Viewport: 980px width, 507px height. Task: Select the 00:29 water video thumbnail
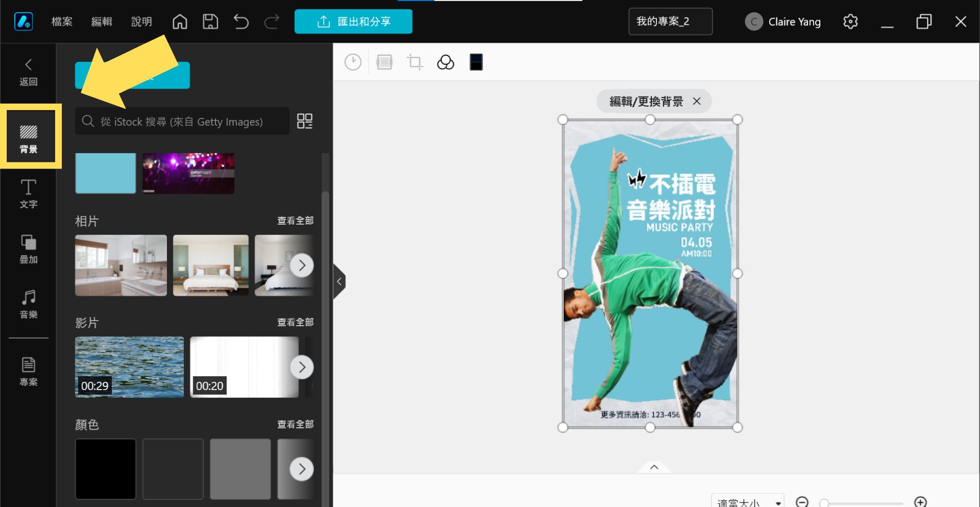pyautogui.click(x=129, y=367)
